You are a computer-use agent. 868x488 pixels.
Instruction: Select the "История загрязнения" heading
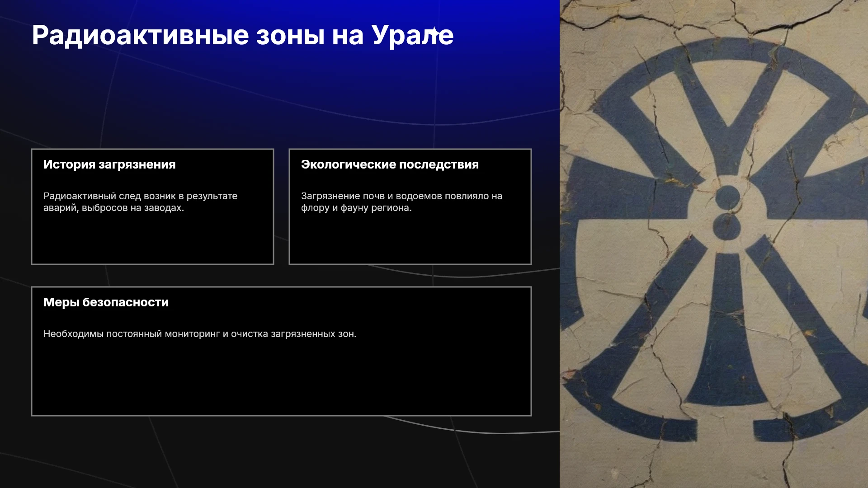[x=109, y=164]
